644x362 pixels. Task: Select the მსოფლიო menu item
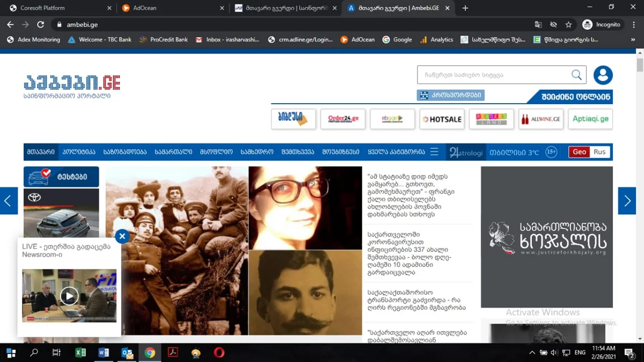[x=216, y=152]
